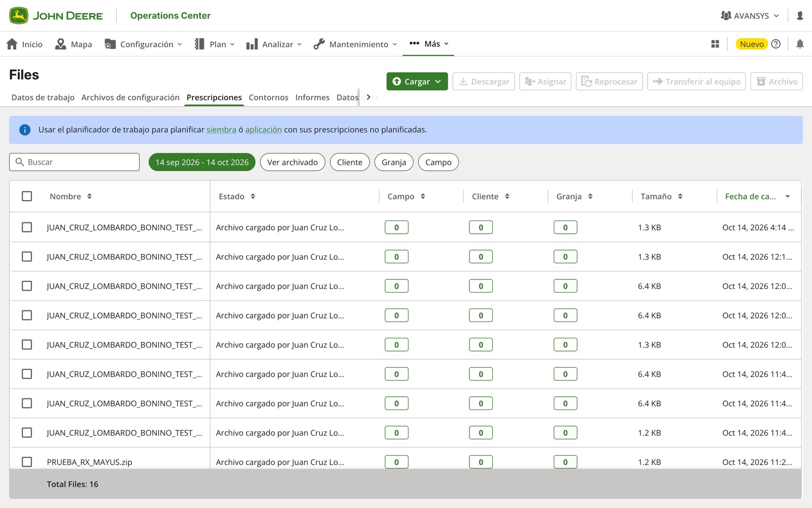This screenshot has width=812, height=508.
Task: Sort by Estado column arrows
Action: [253, 197]
